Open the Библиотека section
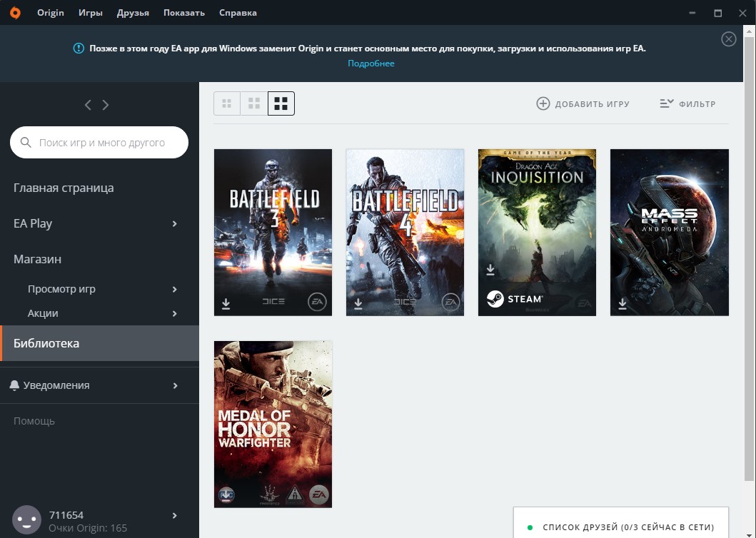 click(x=99, y=343)
